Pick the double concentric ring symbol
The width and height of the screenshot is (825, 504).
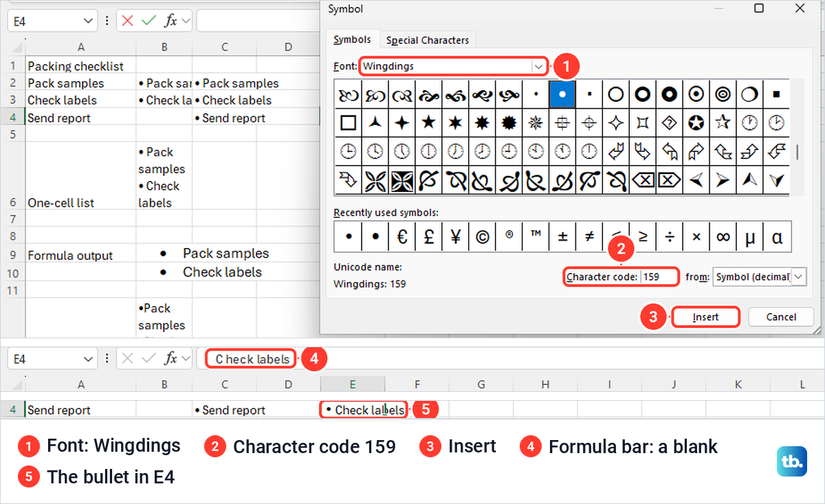click(723, 94)
